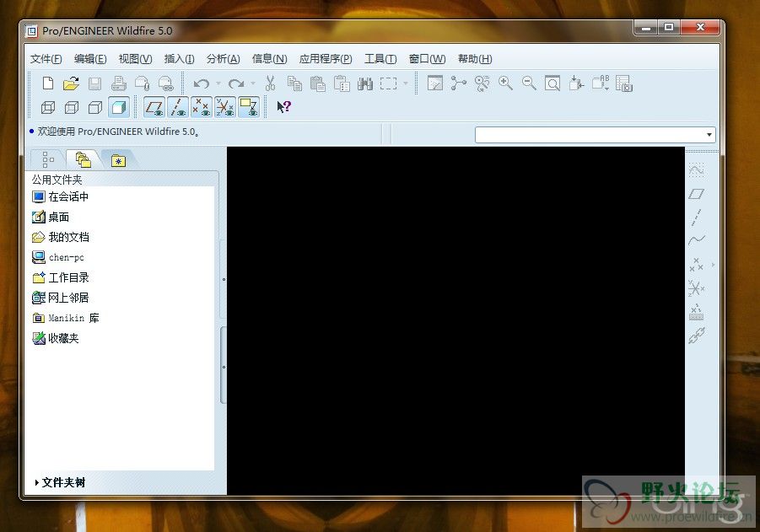
Task: Toggle annotation element display
Action: coord(249,107)
